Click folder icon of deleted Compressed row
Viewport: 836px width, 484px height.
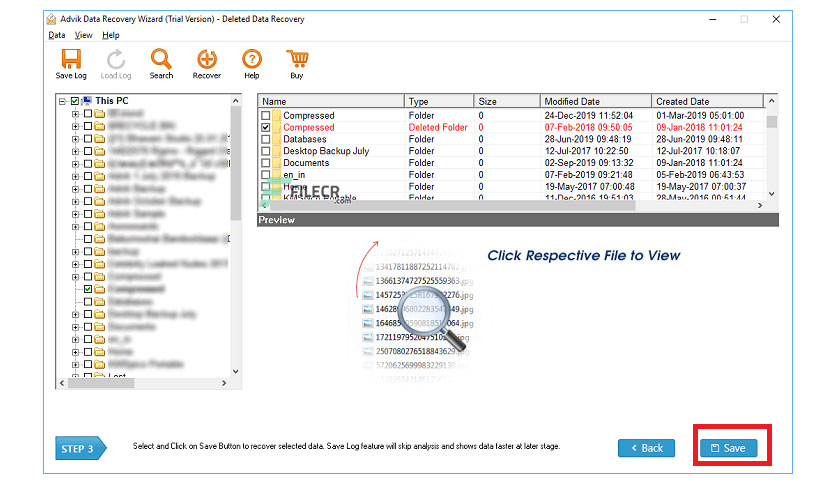pyautogui.click(x=277, y=127)
